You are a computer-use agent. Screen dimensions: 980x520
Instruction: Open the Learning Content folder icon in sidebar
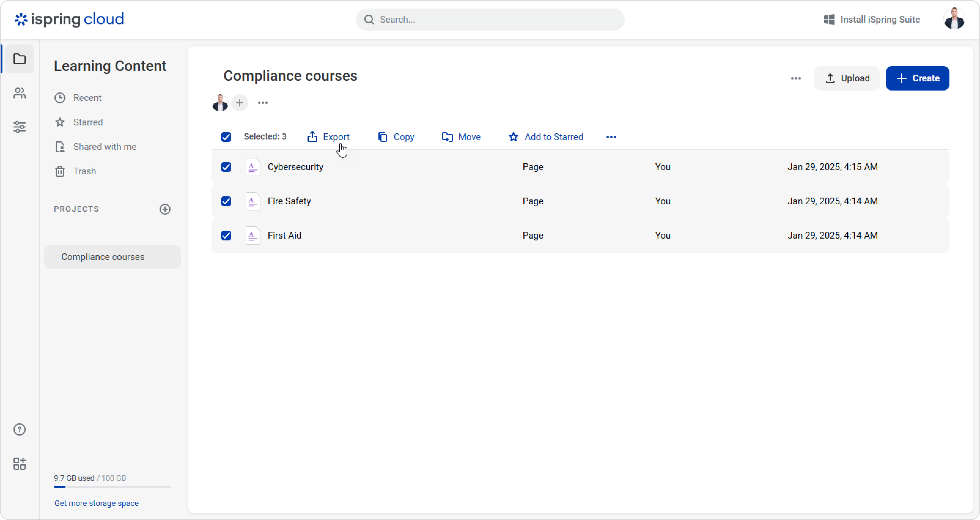[19, 59]
